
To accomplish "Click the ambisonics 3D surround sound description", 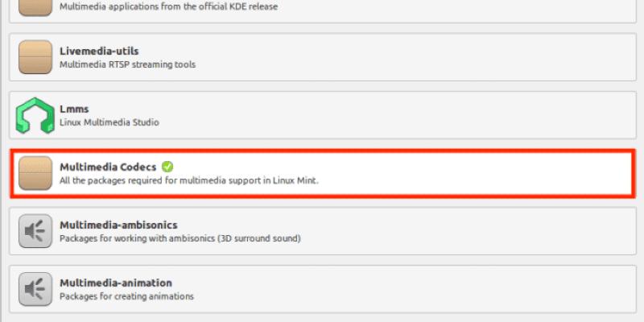I will coord(180,238).
